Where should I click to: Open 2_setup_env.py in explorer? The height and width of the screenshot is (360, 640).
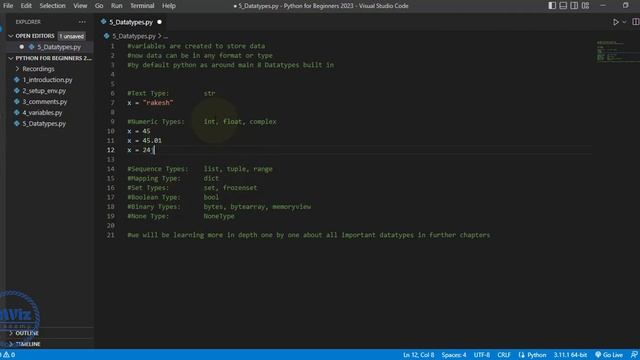point(44,91)
